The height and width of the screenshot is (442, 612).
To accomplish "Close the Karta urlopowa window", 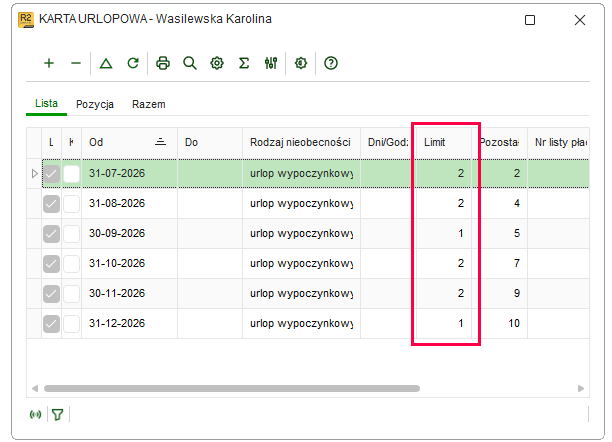I will [580, 20].
